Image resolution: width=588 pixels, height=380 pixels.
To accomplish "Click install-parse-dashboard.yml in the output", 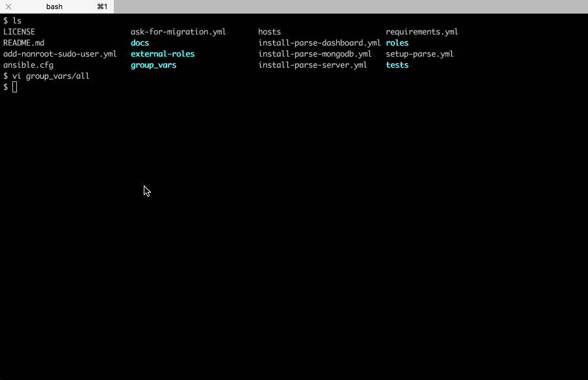I will point(319,43).
